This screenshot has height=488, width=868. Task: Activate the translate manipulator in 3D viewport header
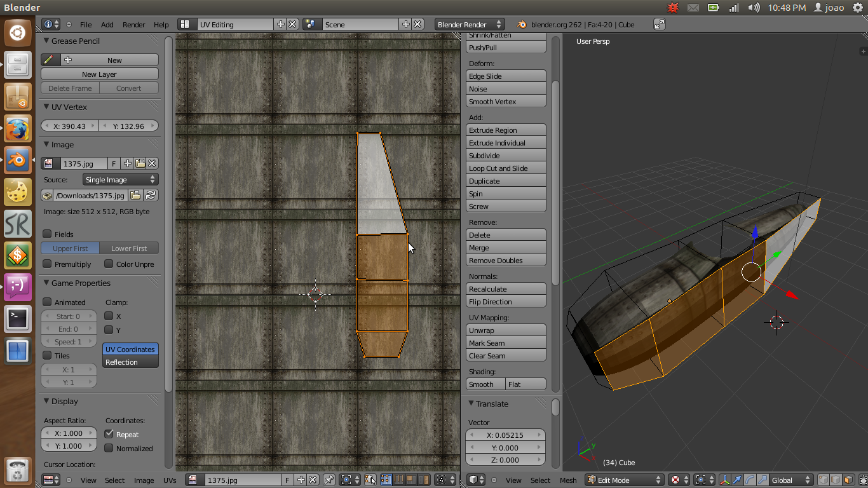point(737,480)
